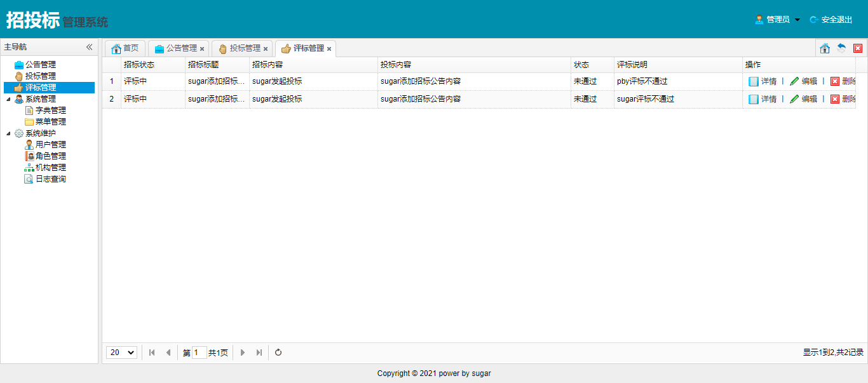Switch to the 首页 tab
868x383 pixels.
tap(125, 48)
